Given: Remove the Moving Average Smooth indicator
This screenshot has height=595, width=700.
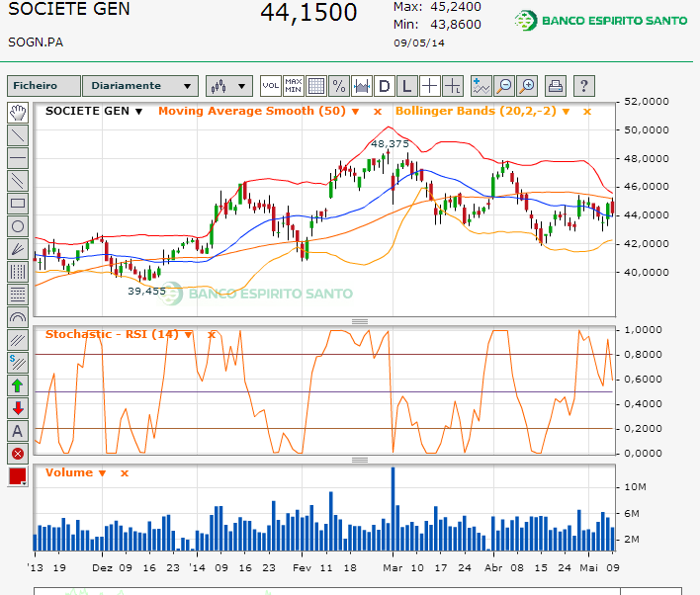Looking at the screenshot, I should pyautogui.click(x=378, y=112).
